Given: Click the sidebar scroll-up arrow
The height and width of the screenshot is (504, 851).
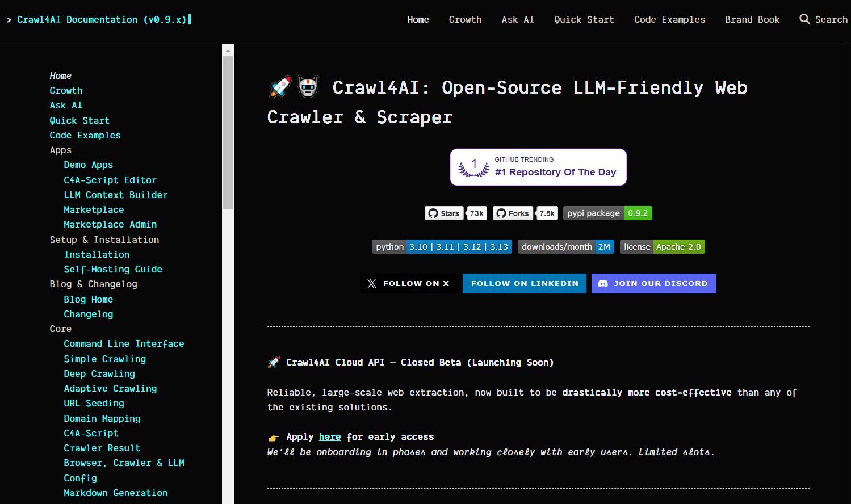Looking at the screenshot, I should coord(228,51).
